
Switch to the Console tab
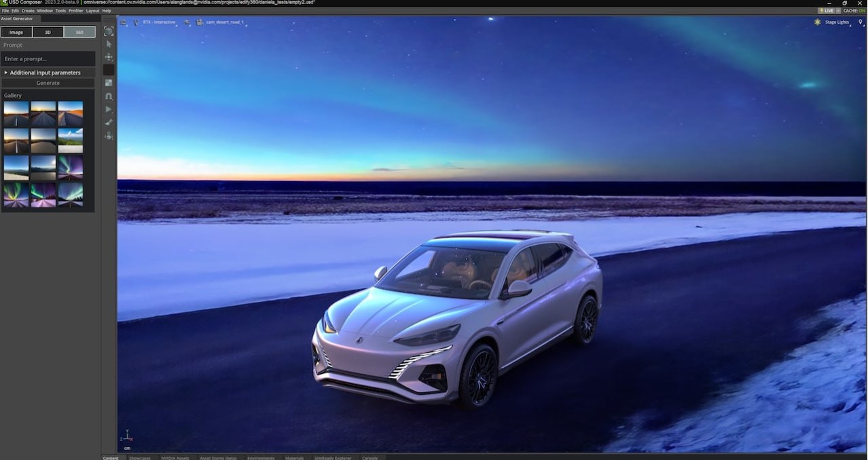pyautogui.click(x=370, y=458)
